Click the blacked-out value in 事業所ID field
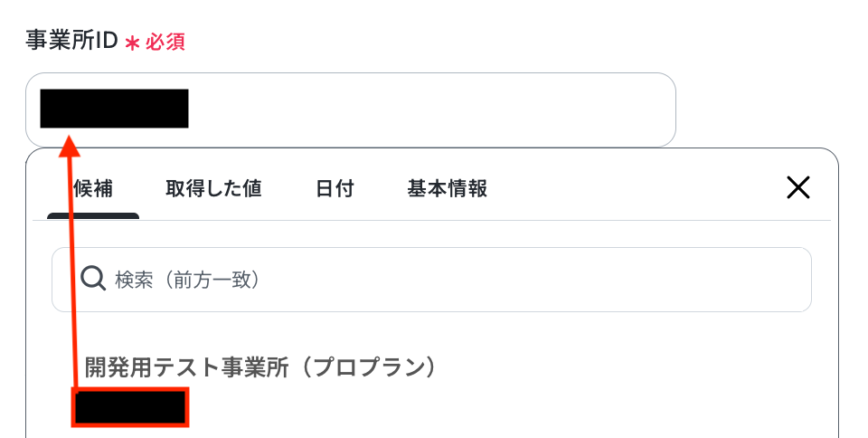 (115, 109)
